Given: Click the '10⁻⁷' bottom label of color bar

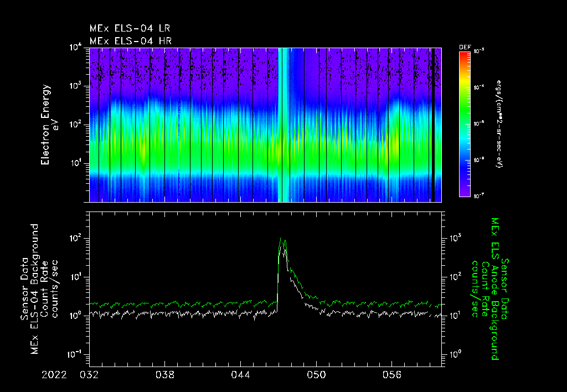Looking at the screenshot, I should pos(479,197).
